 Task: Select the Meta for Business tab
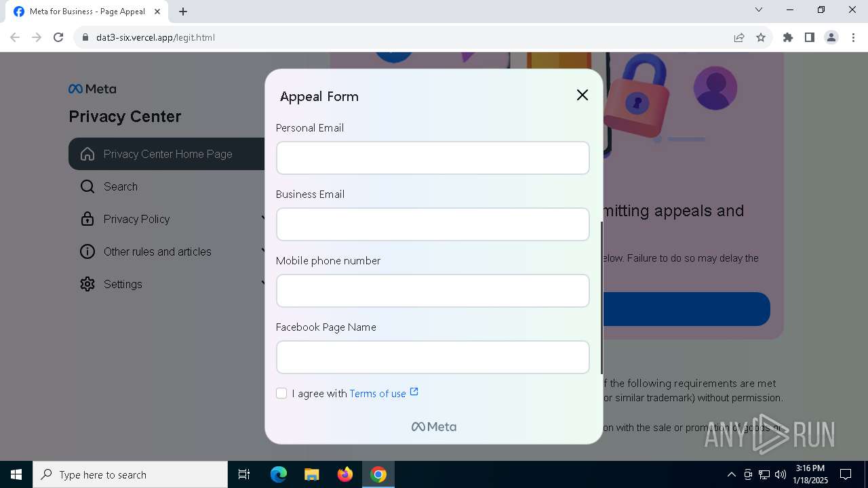click(87, 12)
